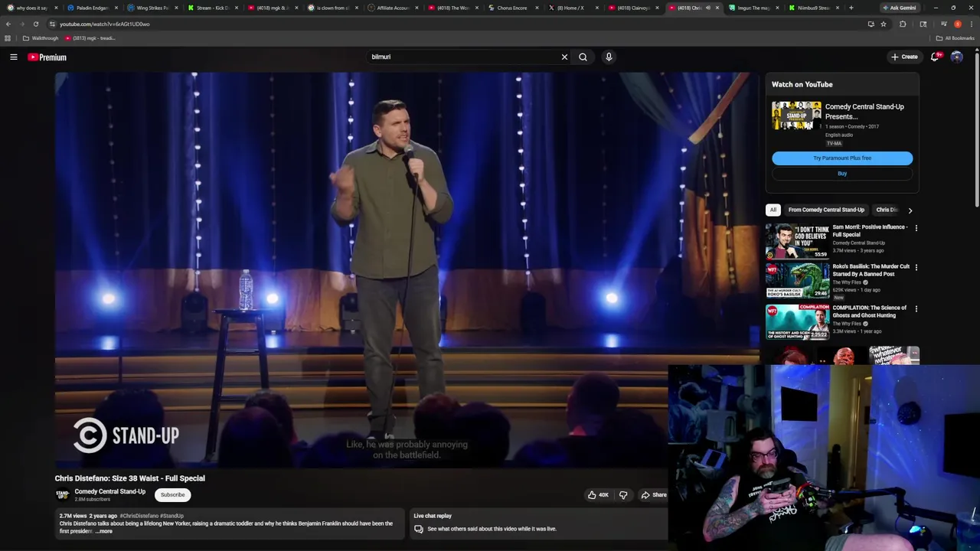Screen dimensions: 980x551
Task: Open Comedy Central Stand-Up Presents thumbnail
Action: (x=796, y=116)
